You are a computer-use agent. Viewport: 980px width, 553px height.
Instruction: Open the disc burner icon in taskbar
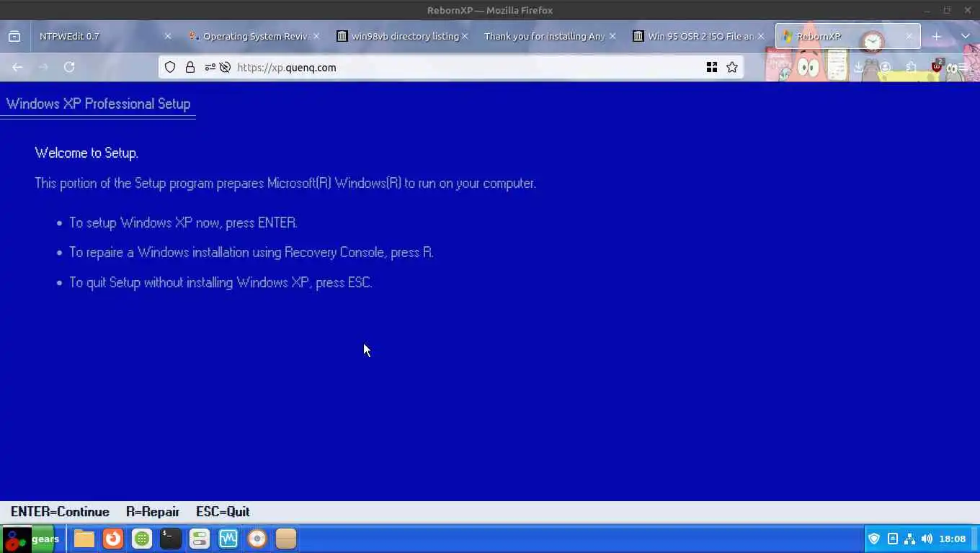(x=257, y=539)
